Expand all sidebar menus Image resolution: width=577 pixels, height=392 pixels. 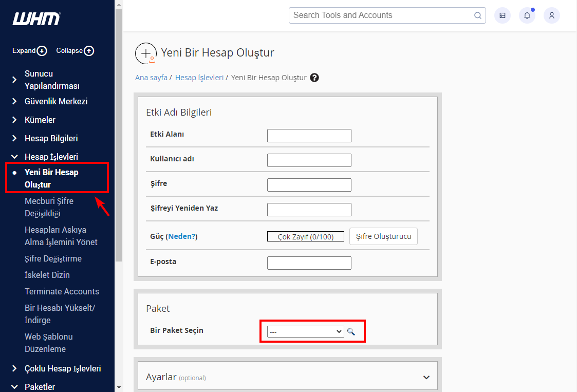(x=30, y=51)
